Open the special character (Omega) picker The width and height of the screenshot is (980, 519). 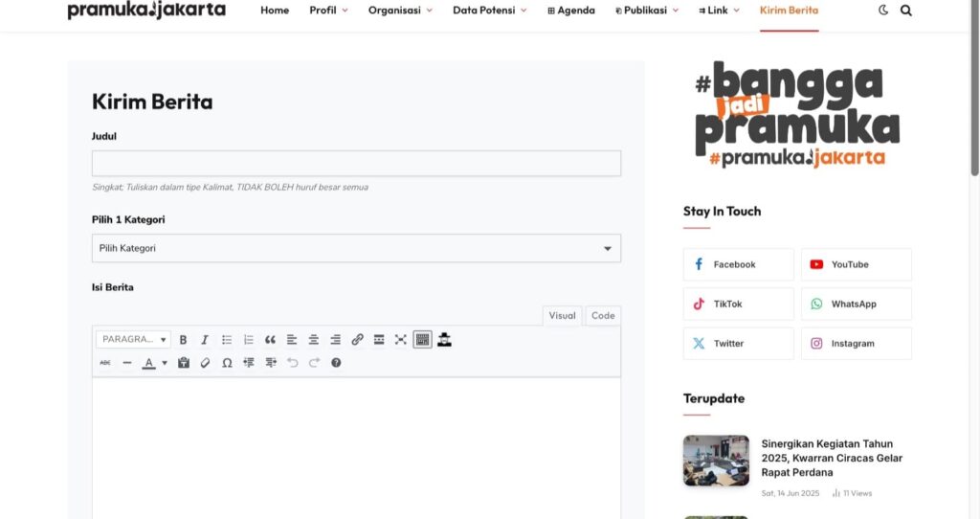[227, 363]
